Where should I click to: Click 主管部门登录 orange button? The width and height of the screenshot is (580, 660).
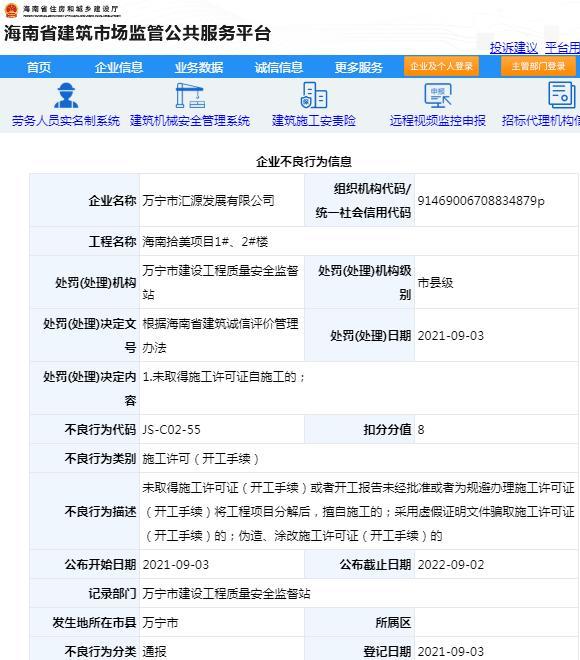(x=538, y=67)
